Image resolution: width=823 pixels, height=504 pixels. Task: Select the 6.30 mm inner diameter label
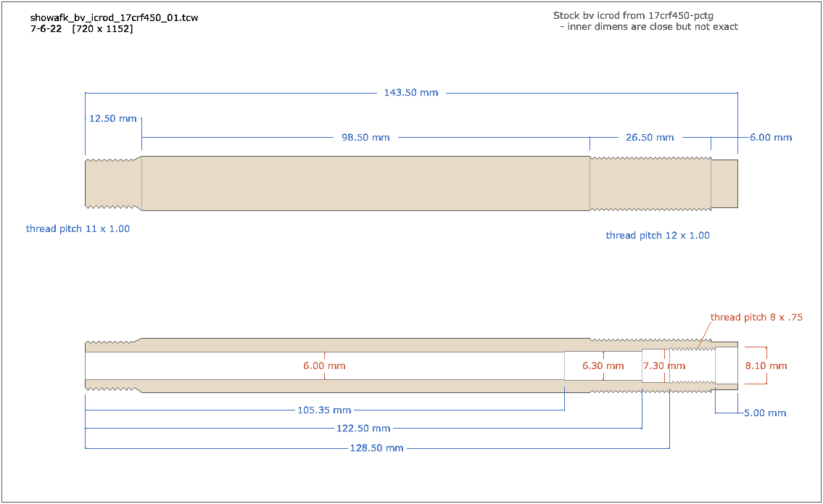coord(603,366)
